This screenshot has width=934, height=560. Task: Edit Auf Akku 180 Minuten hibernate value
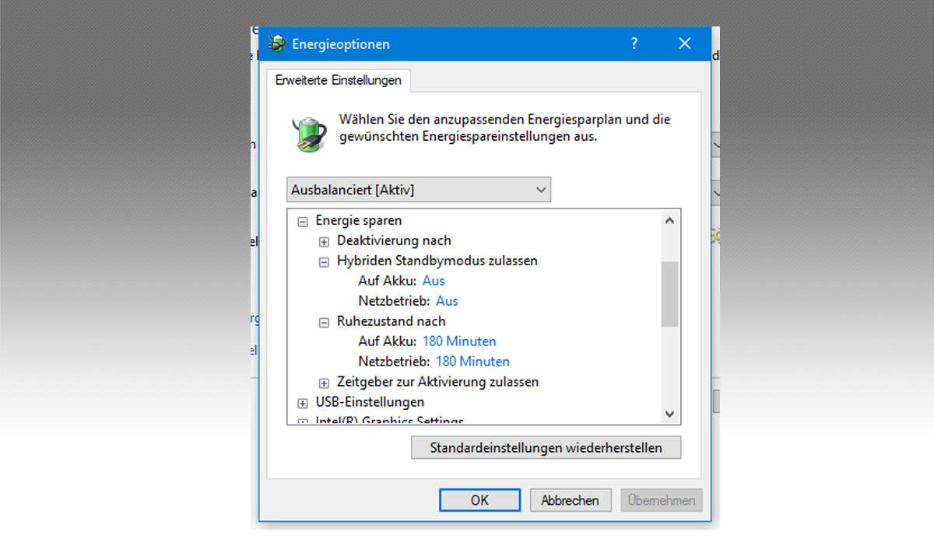click(x=459, y=341)
